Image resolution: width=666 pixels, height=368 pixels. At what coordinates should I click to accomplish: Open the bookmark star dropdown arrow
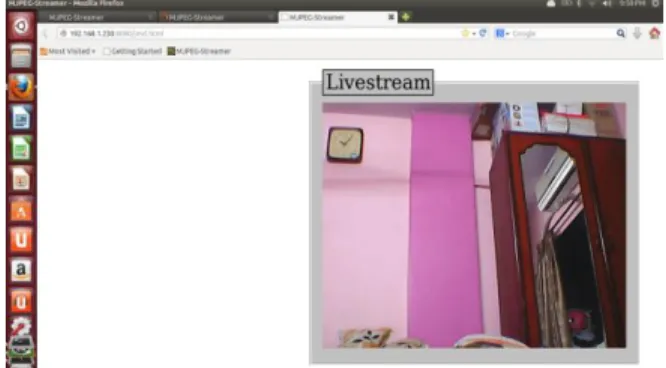[474, 34]
